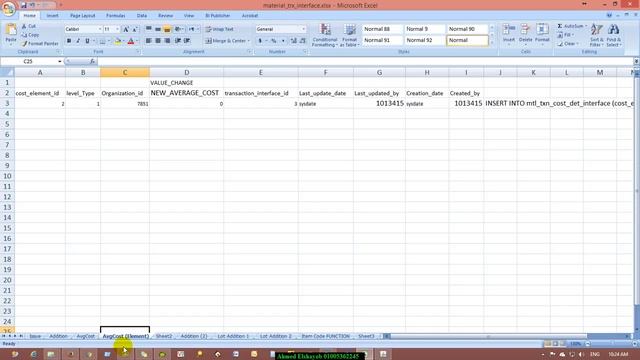Click the Office Button orb
640x360 pixels.
[x=8, y=8]
